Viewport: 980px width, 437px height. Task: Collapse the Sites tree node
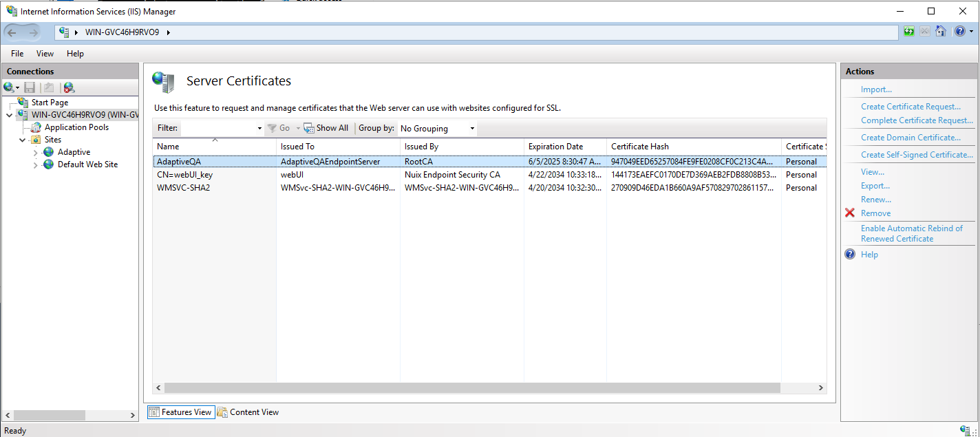(x=22, y=140)
